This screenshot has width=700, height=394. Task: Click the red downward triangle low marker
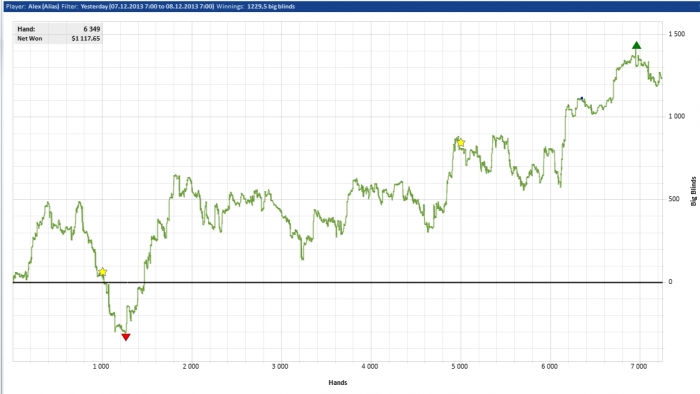pyautogui.click(x=126, y=337)
